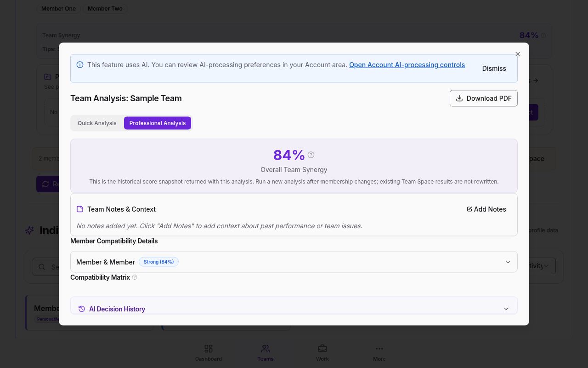
Task: Open the Dashboard icon in bottom navigation
Action: point(209,349)
